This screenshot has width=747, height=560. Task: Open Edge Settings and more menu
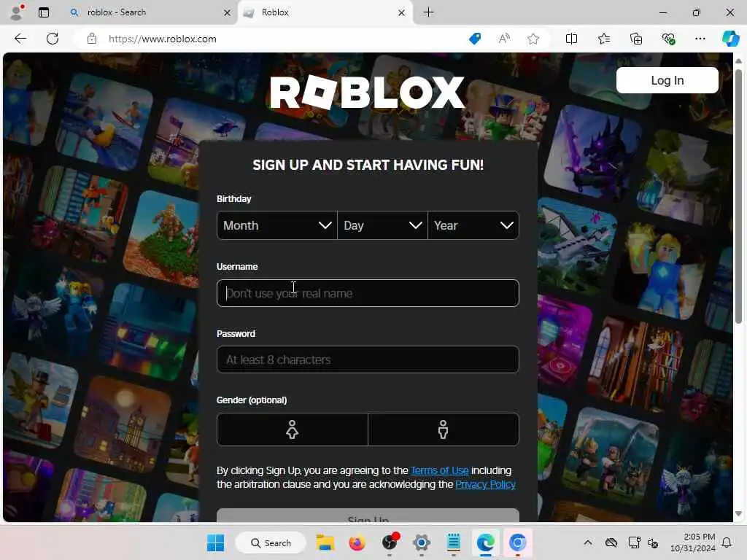coord(700,39)
